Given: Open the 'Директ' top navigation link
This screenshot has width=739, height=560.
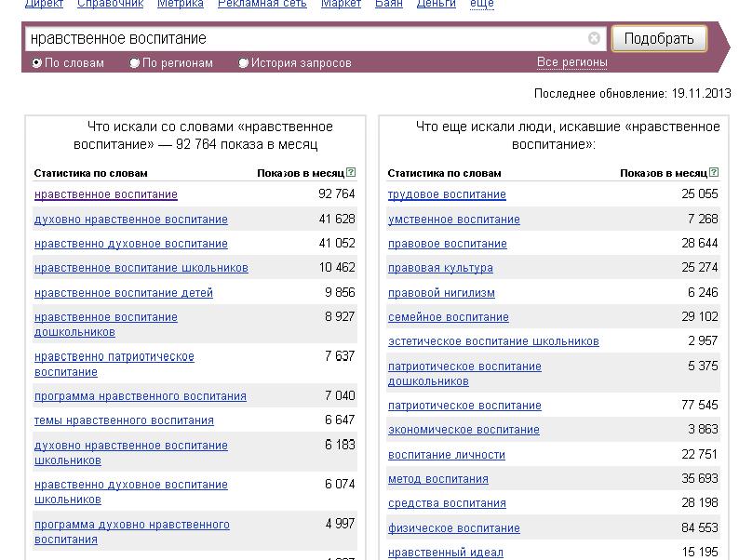Looking at the screenshot, I should coord(44,4).
